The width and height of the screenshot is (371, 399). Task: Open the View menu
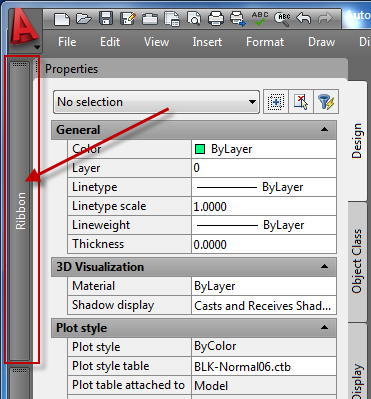tap(156, 42)
